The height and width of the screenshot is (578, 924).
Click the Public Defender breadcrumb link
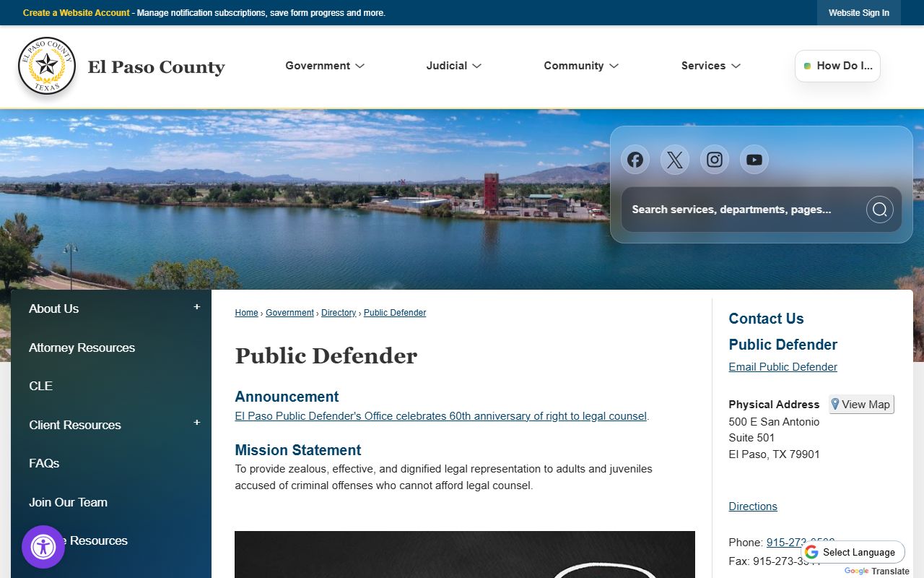tap(395, 313)
